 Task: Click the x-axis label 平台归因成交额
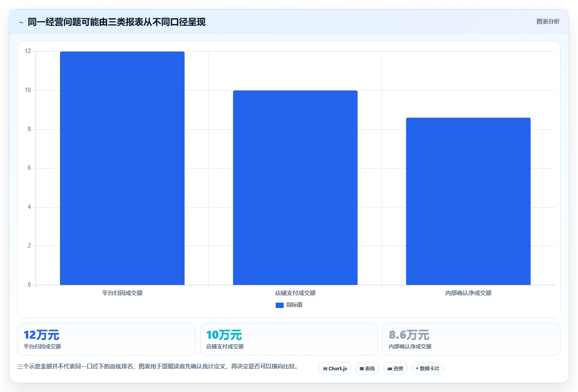[122, 293]
